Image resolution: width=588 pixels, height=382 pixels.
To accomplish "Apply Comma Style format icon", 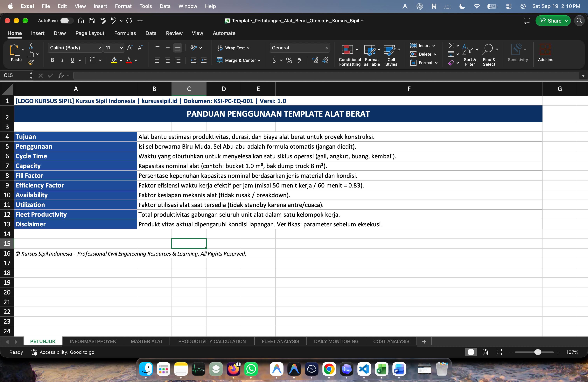I will (x=299, y=60).
